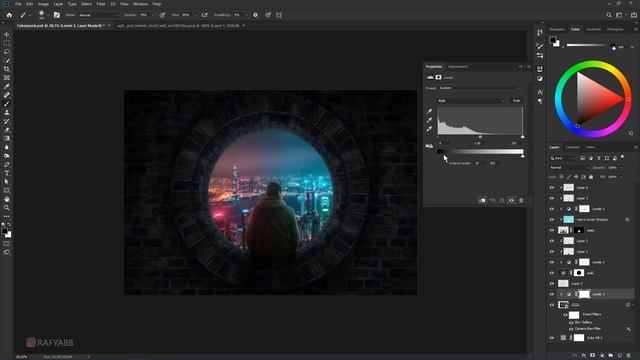Click the clip to layer icon

click(x=482, y=200)
